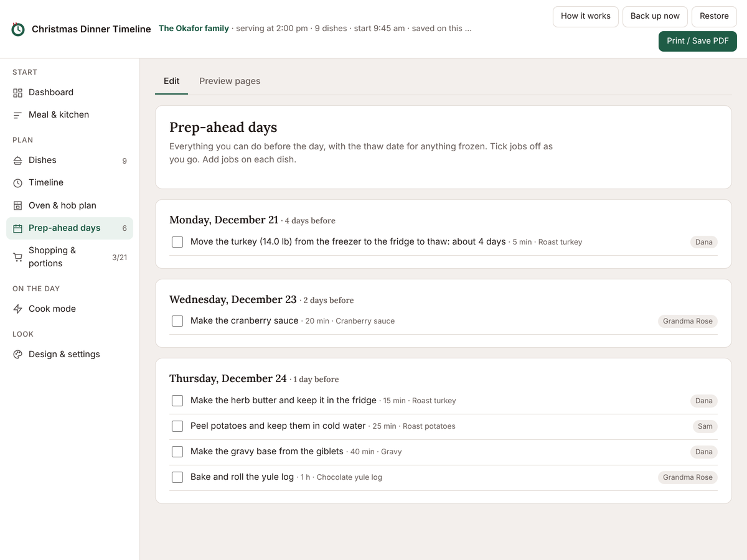
Task: Click the Prep-ahead days calendar icon
Action: point(17,228)
